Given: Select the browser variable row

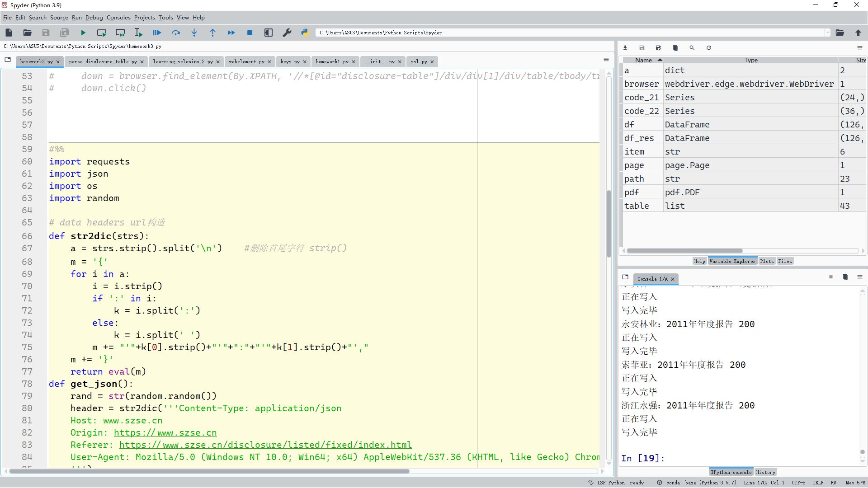Looking at the screenshot, I should pos(744,84).
